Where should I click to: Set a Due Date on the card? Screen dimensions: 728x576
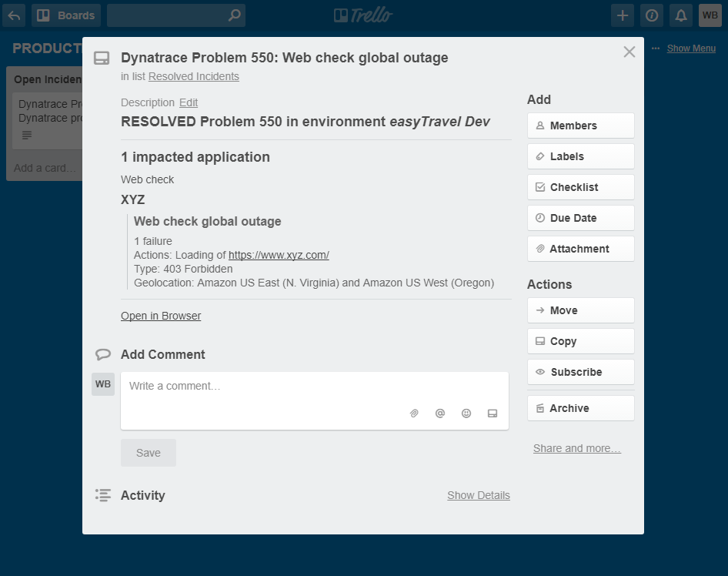581,218
